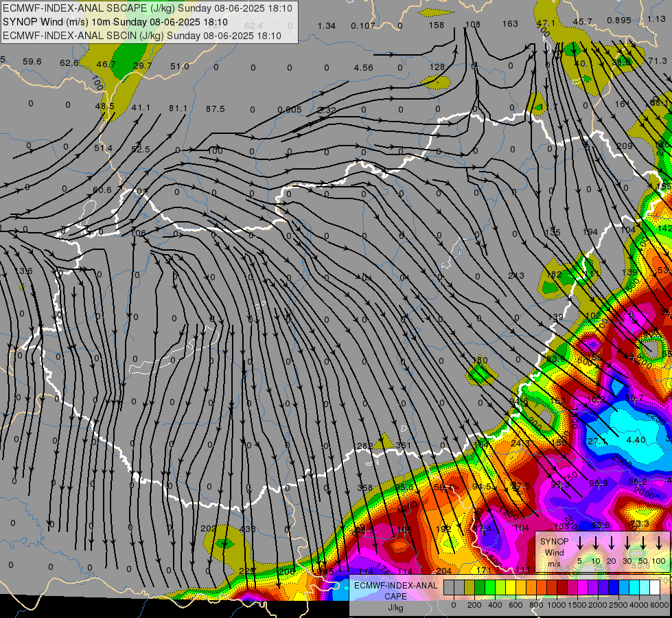This screenshot has height=618, width=672.
Task: Click the '60.6' grid value on the map
Action: click(102, 190)
